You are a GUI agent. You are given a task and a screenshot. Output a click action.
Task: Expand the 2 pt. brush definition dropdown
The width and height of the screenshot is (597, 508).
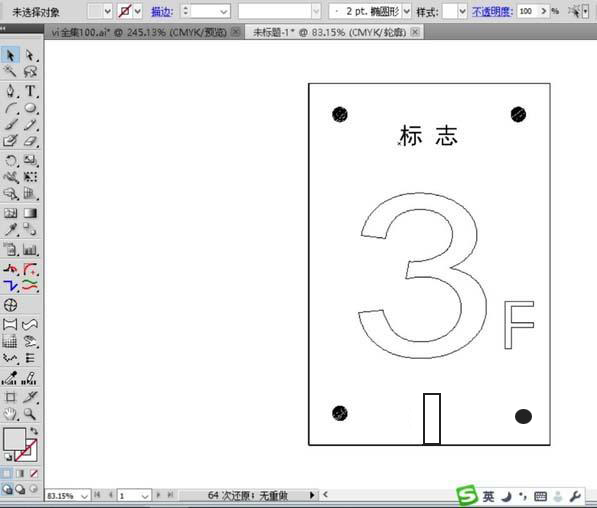(x=407, y=12)
